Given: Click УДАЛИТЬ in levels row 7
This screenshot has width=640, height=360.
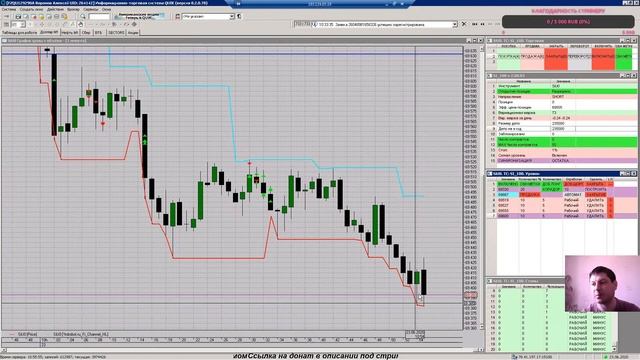Looking at the screenshot, I should (596, 216).
